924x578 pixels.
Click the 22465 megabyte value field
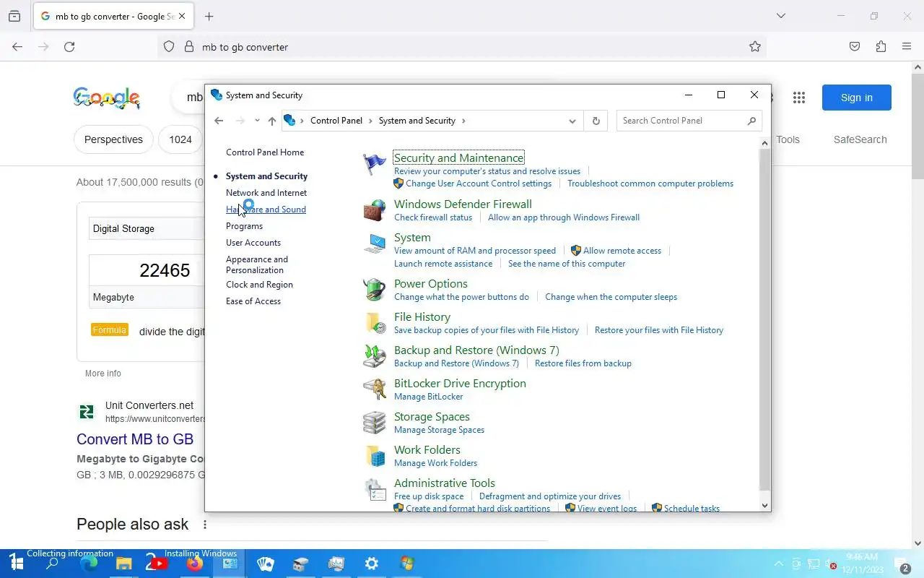[147, 270]
